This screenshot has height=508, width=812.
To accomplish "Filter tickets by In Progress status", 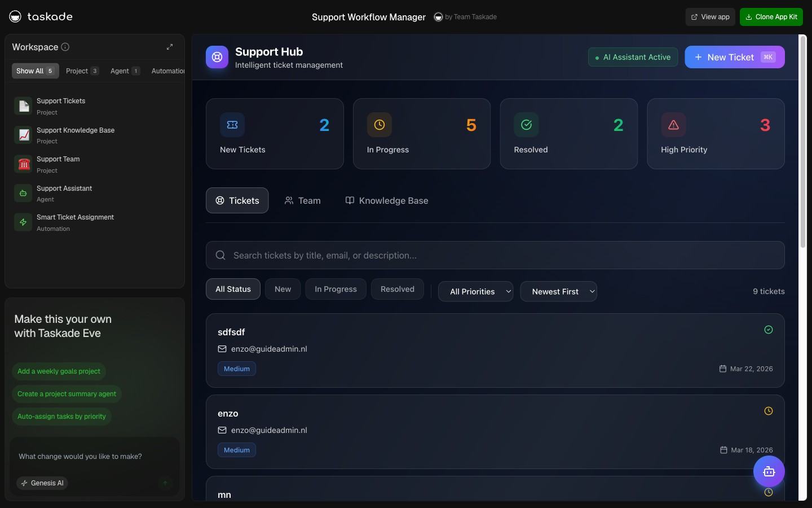I will pos(336,289).
